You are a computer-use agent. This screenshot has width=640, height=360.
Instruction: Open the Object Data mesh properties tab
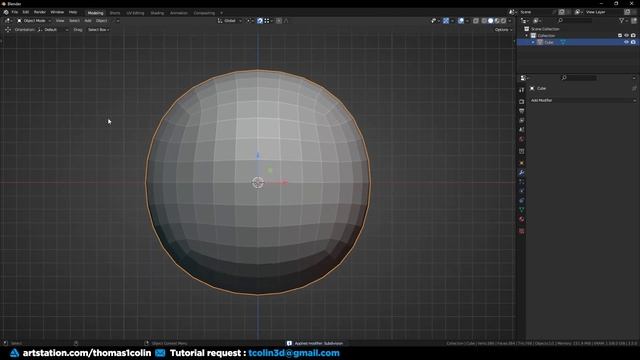(x=522, y=210)
